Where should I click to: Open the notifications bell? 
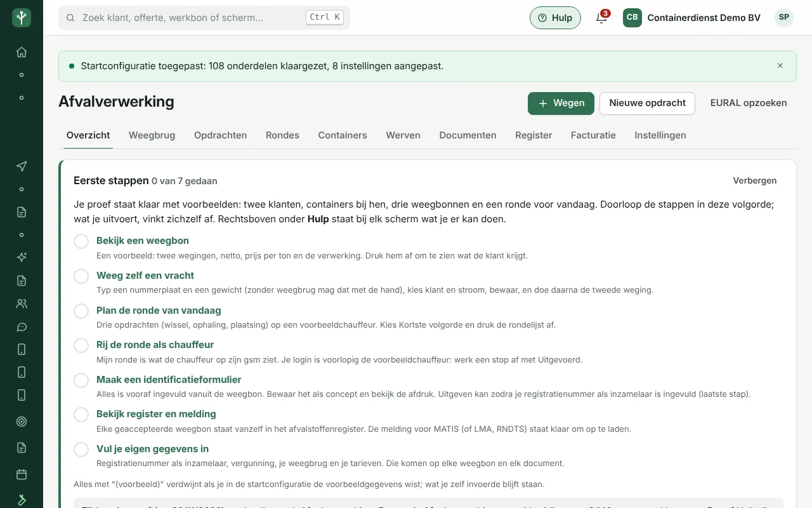(601, 18)
